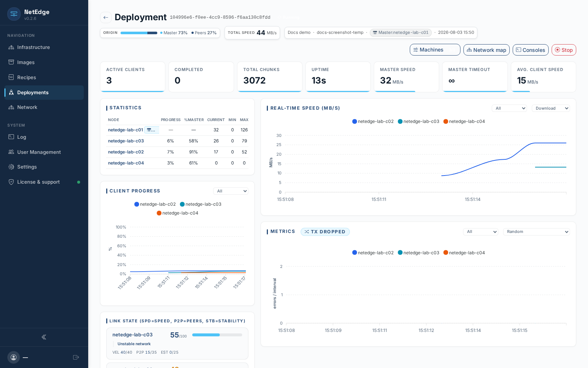Open the Real-Time Speed node filter dropdown
This screenshot has height=368, width=588.
coord(509,108)
